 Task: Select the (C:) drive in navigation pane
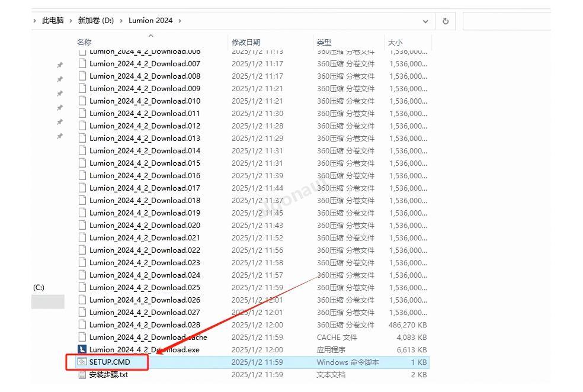point(39,287)
